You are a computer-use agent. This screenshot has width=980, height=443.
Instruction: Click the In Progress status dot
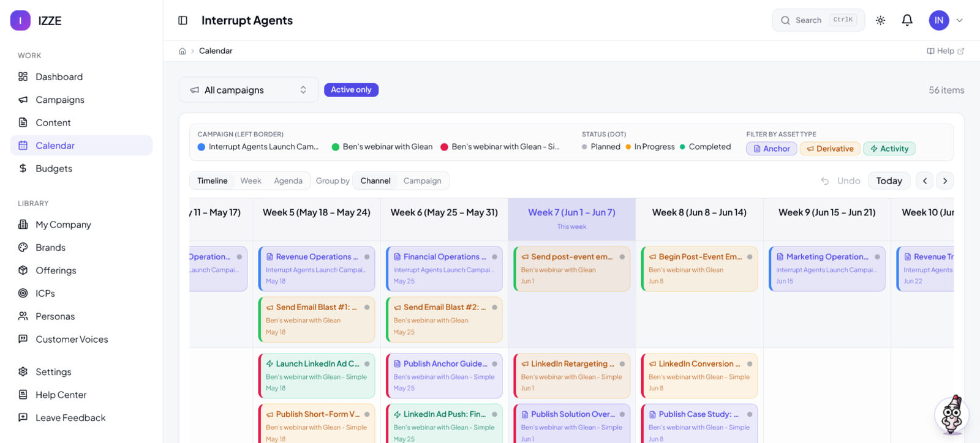628,147
